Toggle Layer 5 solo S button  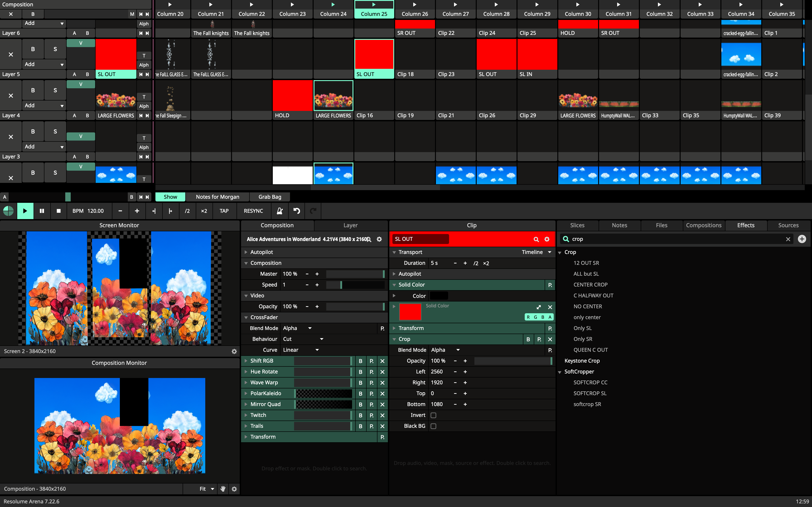click(x=55, y=49)
